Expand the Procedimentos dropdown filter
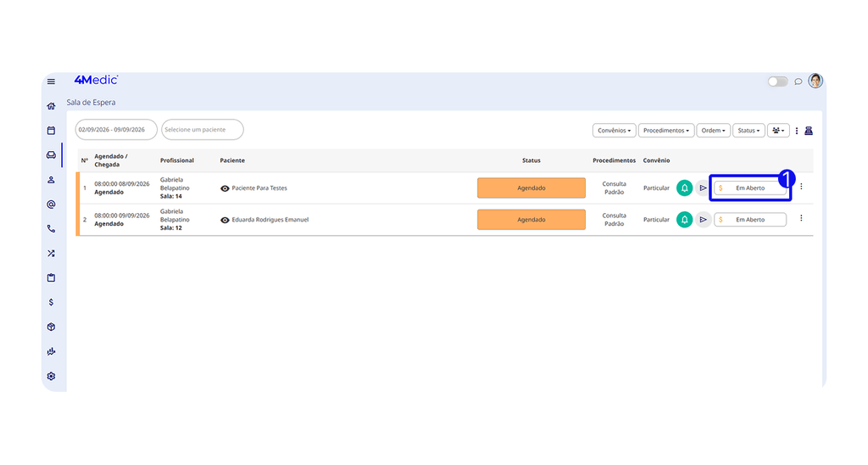The width and height of the screenshot is (868, 465). click(666, 130)
